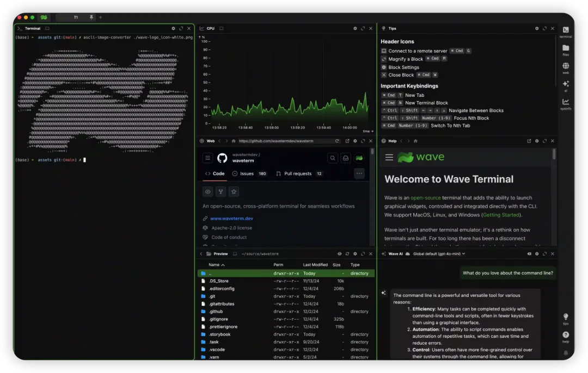Select the .gitignore file row
The width and height of the screenshot is (588, 373).
[x=286, y=319]
